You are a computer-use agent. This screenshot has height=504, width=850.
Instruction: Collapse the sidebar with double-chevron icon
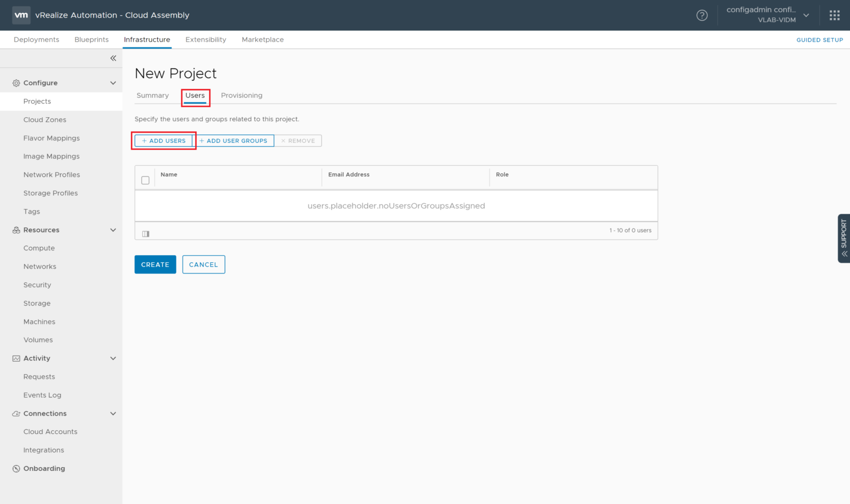(x=113, y=58)
